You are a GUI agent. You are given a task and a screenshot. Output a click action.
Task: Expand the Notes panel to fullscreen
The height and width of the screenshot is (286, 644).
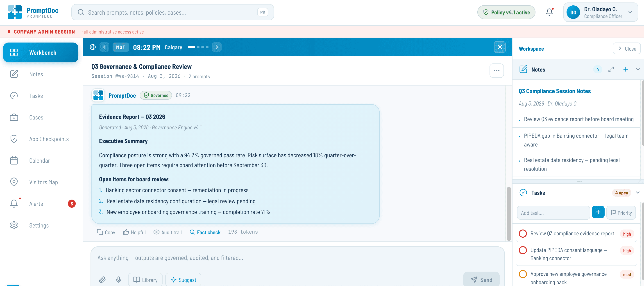(611, 70)
